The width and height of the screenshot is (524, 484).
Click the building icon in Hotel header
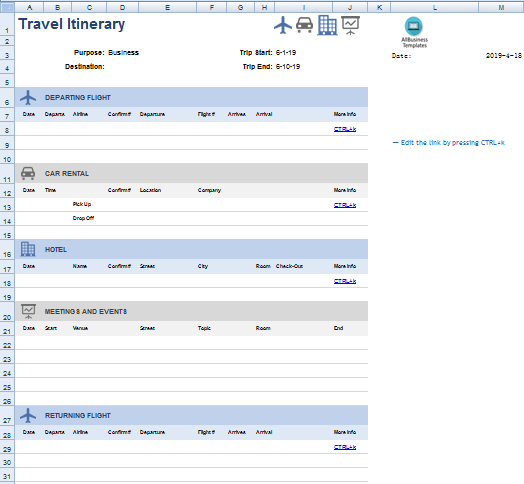click(x=28, y=249)
